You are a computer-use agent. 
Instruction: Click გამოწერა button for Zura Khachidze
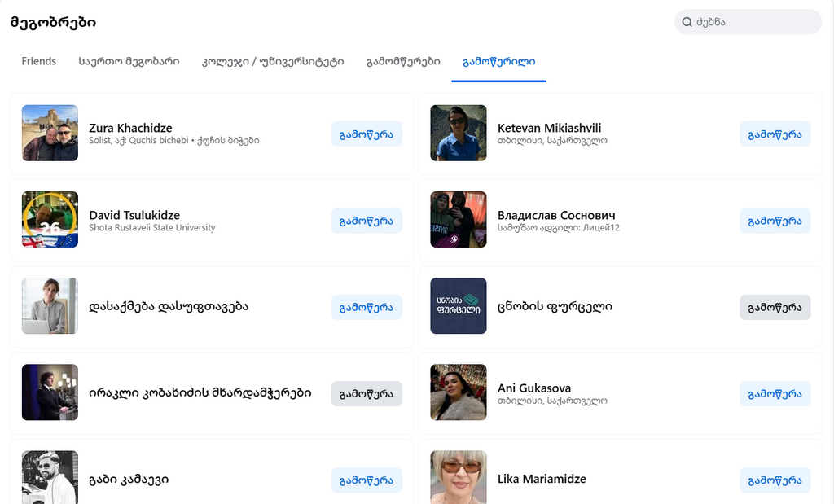tap(367, 134)
